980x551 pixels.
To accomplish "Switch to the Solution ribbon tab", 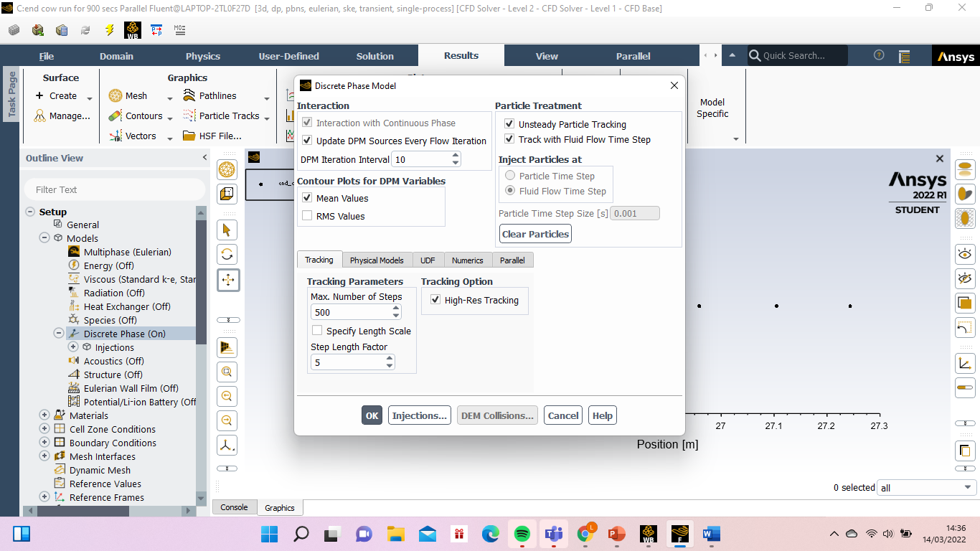I will coord(375,56).
